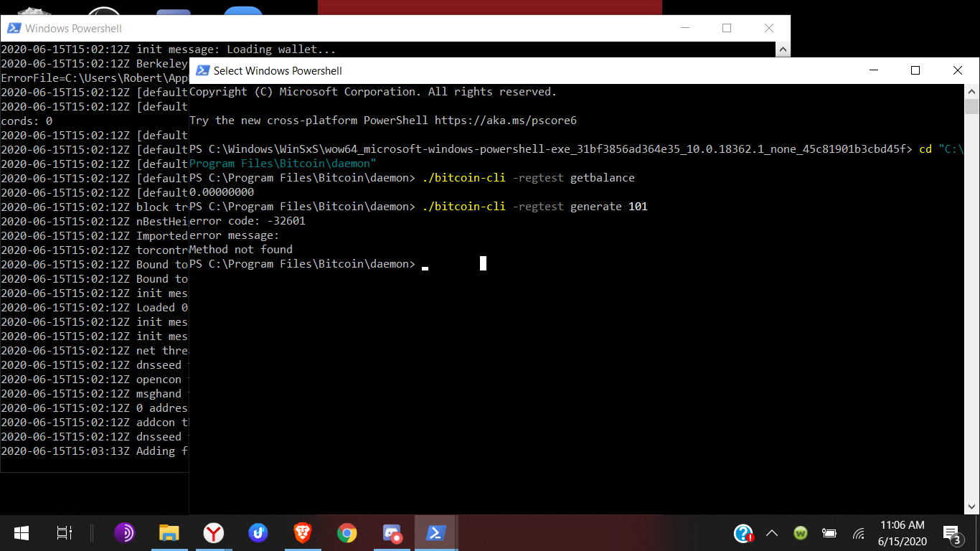Minimize the Select Windows Powershell window
The image size is (980, 551).
pos(873,70)
